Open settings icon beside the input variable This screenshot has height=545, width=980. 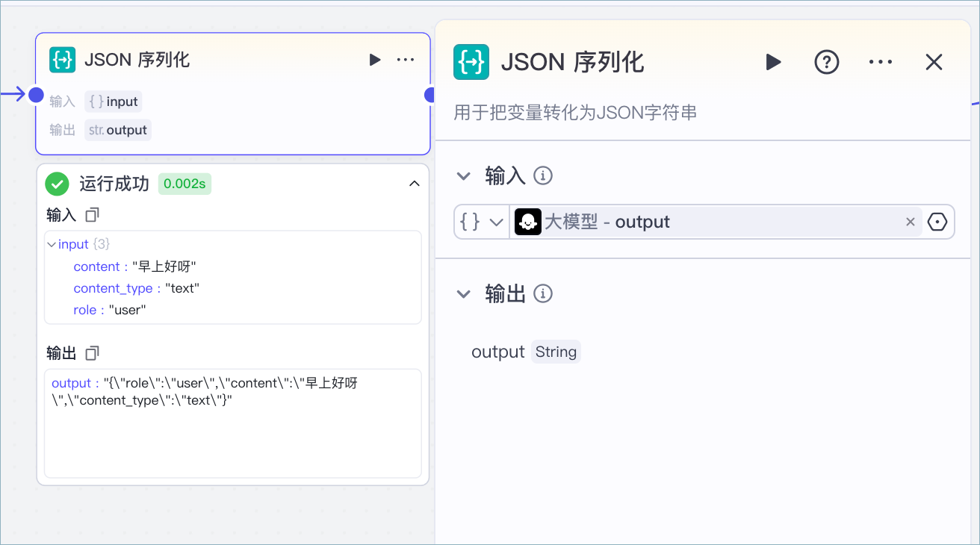pyautogui.click(x=937, y=221)
